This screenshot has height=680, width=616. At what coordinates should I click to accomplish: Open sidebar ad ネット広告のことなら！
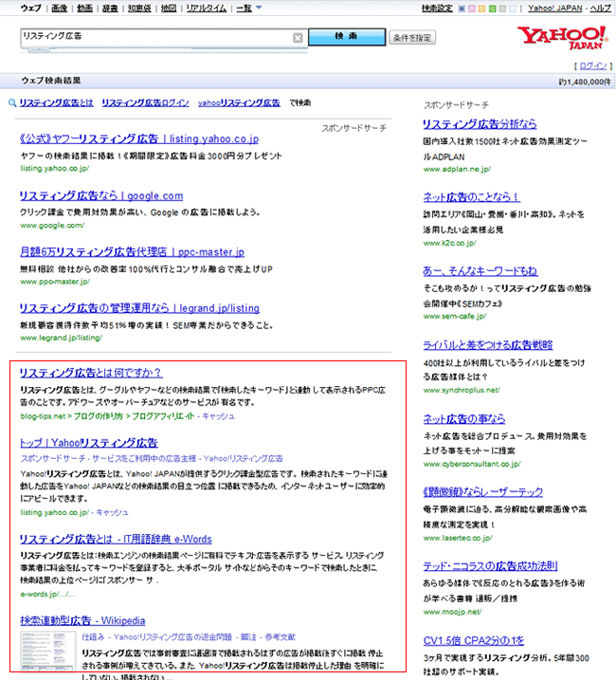(471, 197)
